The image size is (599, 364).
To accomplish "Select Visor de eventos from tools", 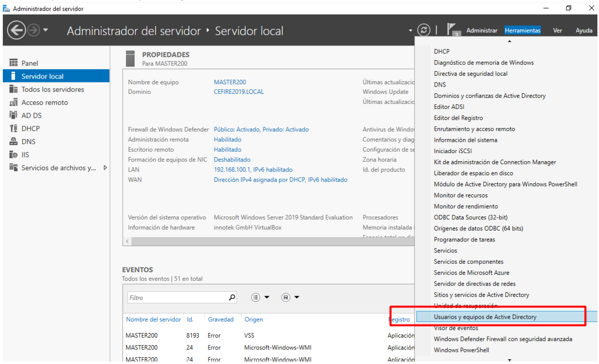I will point(456,328).
